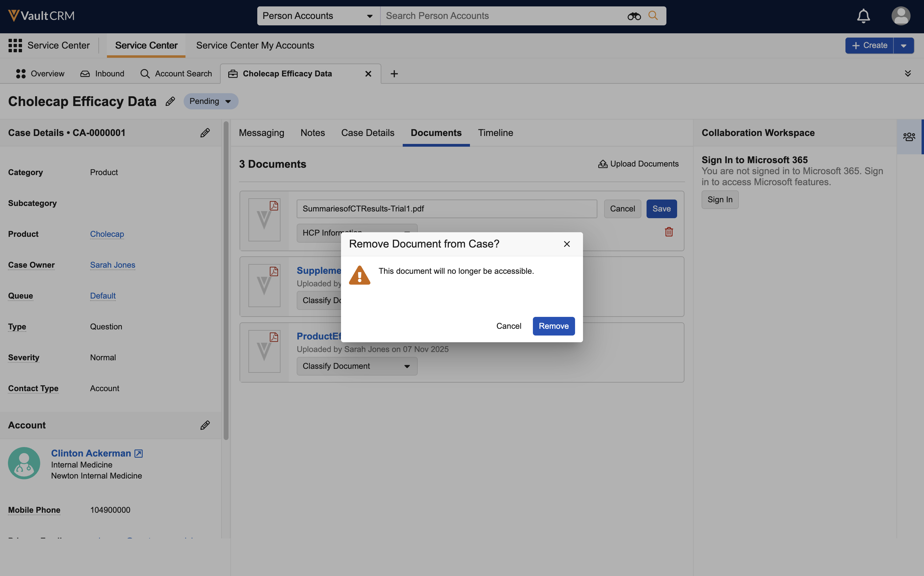This screenshot has width=924, height=576.
Task: Open Collaboration Workspace people icon
Action: [x=909, y=137]
